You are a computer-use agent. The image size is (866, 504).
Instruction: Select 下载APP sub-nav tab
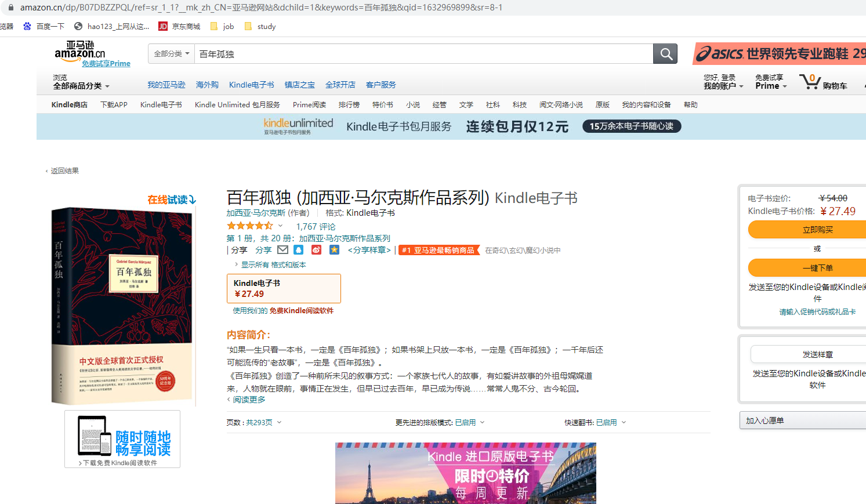tap(114, 104)
